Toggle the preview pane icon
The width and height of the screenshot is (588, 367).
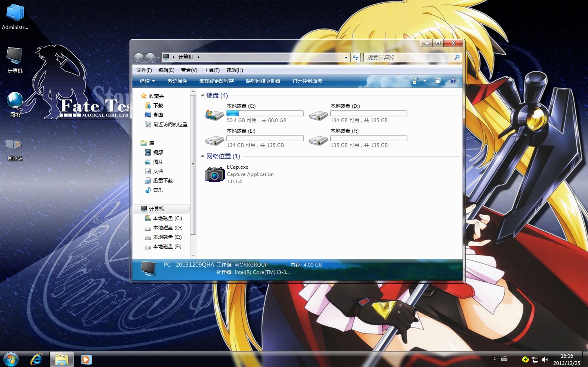click(438, 81)
